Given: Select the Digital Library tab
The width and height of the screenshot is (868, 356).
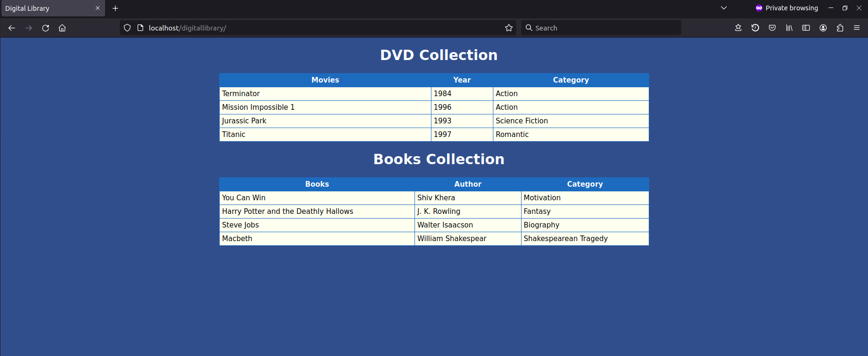Looking at the screenshot, I should coord(53,8).
